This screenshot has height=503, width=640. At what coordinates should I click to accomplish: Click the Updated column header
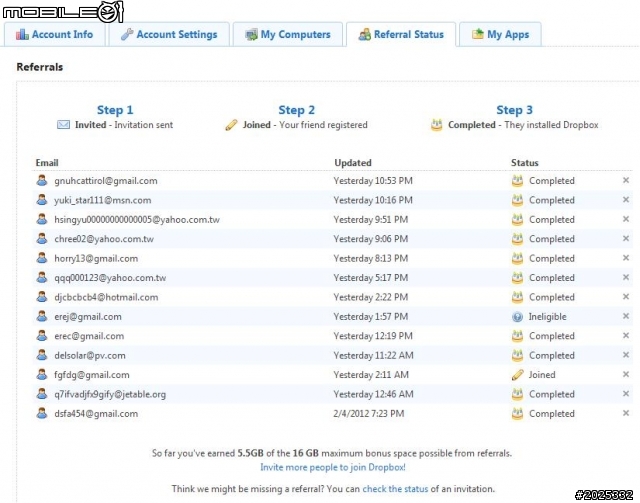click(353, 162)
